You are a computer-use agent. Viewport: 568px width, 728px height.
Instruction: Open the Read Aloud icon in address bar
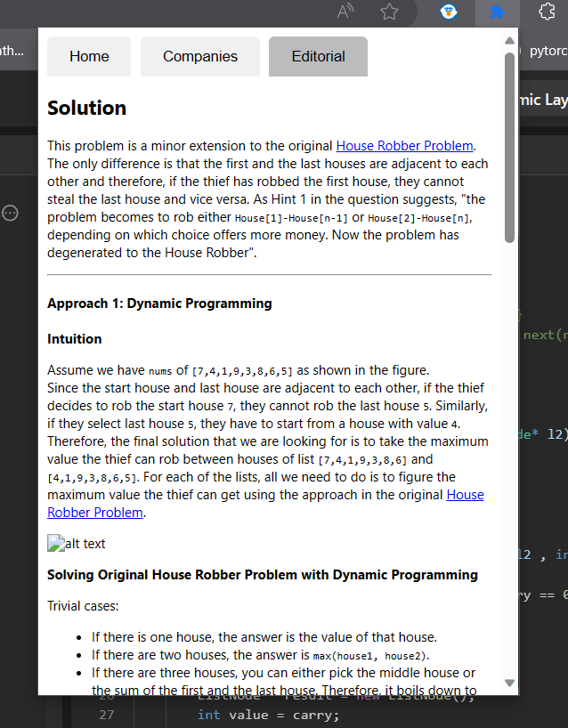pyautogui.click(x=345, y=12)
